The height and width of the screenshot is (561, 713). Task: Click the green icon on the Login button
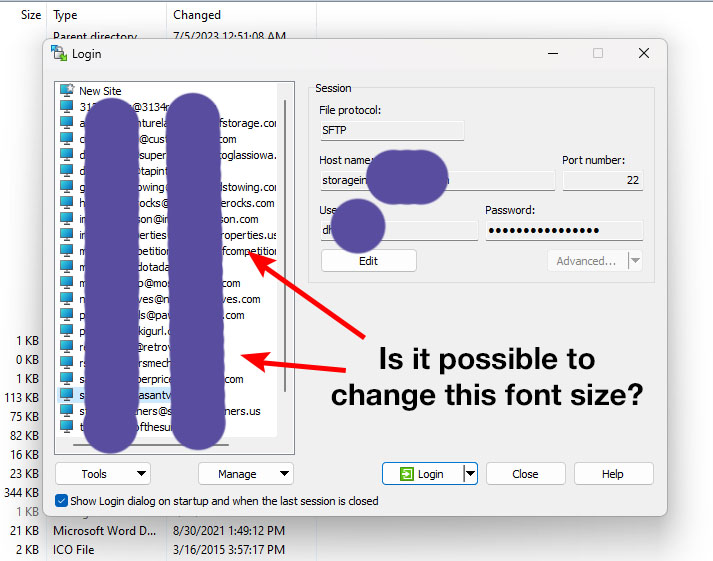coord(406,474)
